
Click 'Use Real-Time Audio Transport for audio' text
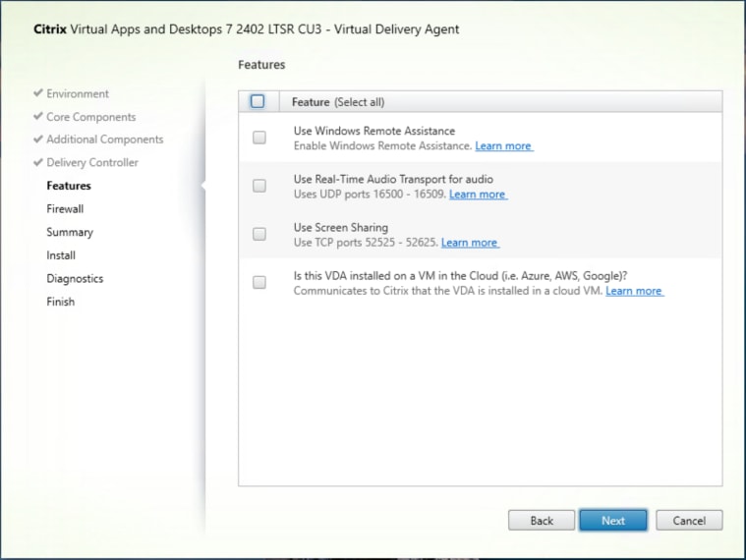tap(393, 179)
